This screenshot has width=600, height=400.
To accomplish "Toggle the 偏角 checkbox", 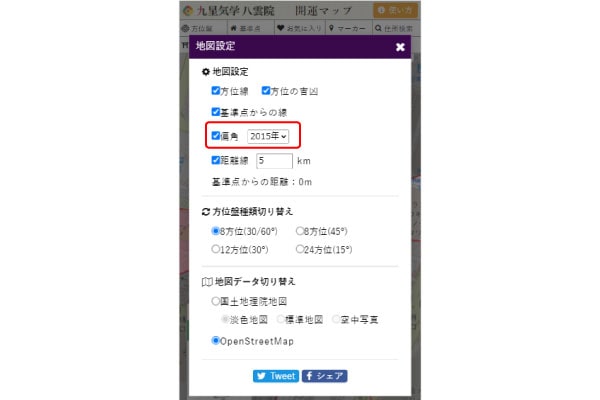I will click(215, 136).
